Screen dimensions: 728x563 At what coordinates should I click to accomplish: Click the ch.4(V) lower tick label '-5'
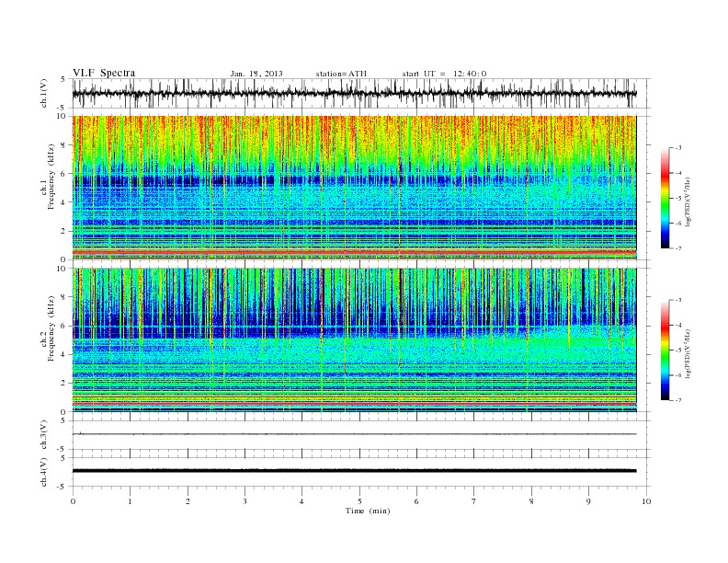(63, 487)
